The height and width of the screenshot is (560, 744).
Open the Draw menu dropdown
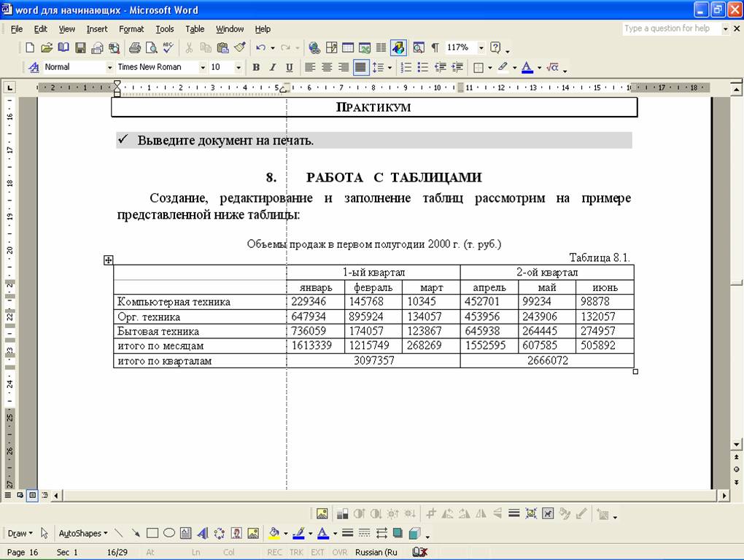pyautogui.click(x=20, y=534)
